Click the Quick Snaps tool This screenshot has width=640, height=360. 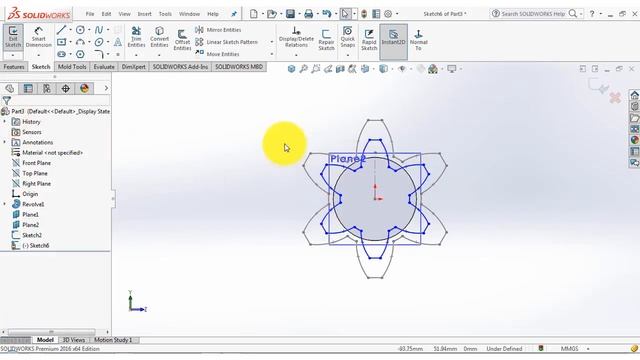347,37
